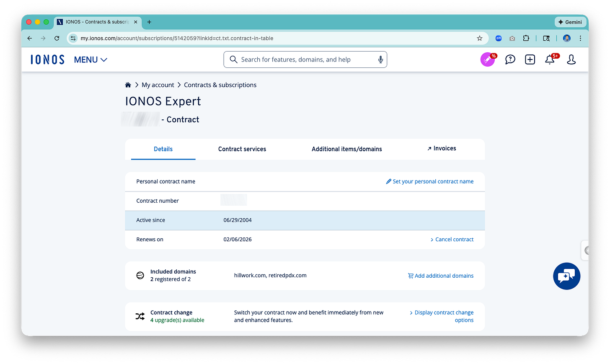This screenshot has width=610, height=364.
Task: Close the IONOS Contracts tab
Action: (x=136, y=22)
